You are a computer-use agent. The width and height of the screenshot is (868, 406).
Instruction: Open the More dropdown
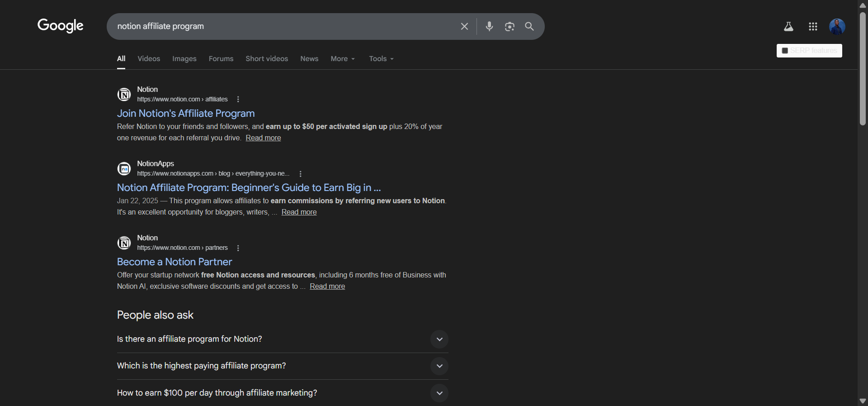tap(343, 59)
